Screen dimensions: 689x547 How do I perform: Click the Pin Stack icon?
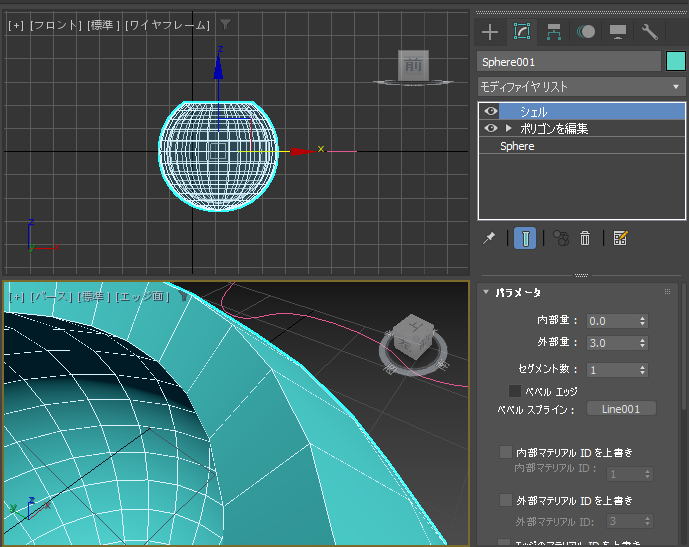(x=489, y=238)
